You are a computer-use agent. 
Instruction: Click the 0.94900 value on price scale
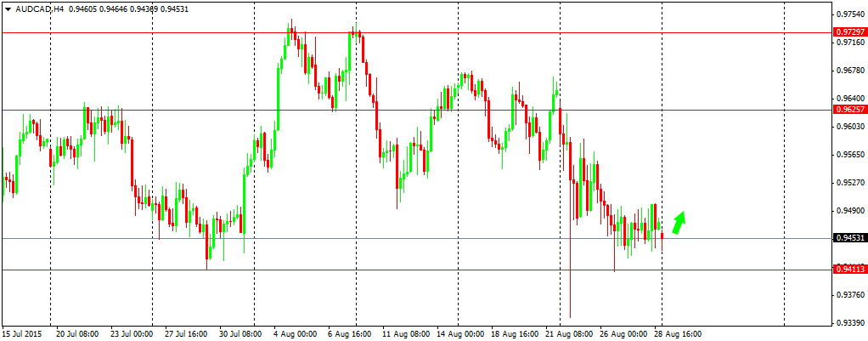[x=849, y=211]
